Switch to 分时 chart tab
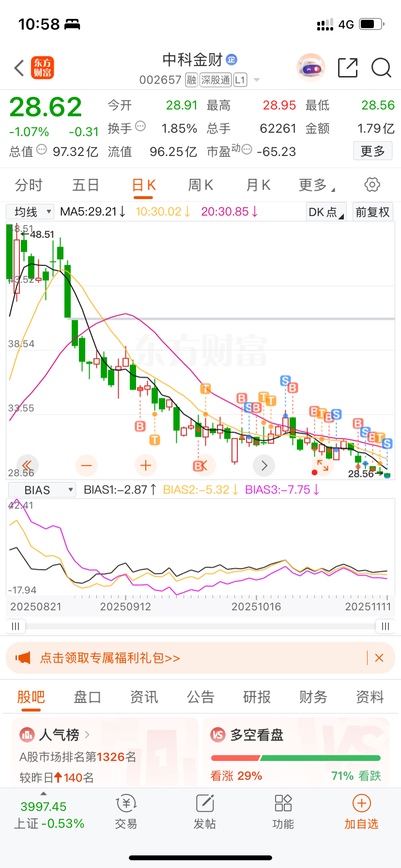Screen dimensions: 401x868 tap(29, 185)
